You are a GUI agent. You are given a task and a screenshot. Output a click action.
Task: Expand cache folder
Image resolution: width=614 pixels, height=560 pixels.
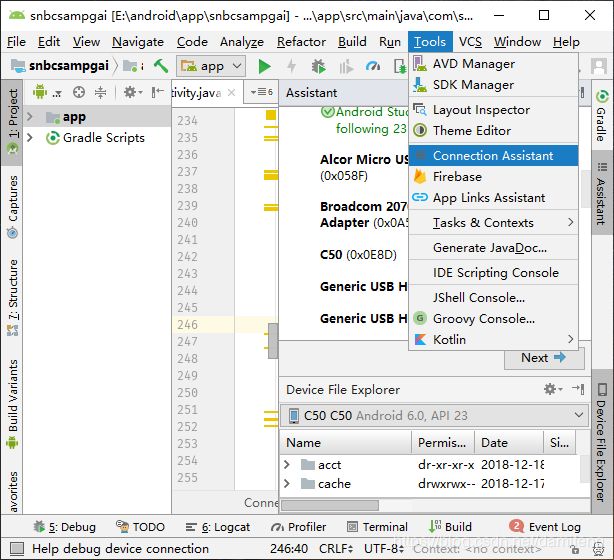pyautogui.click(x=287, y=484)
